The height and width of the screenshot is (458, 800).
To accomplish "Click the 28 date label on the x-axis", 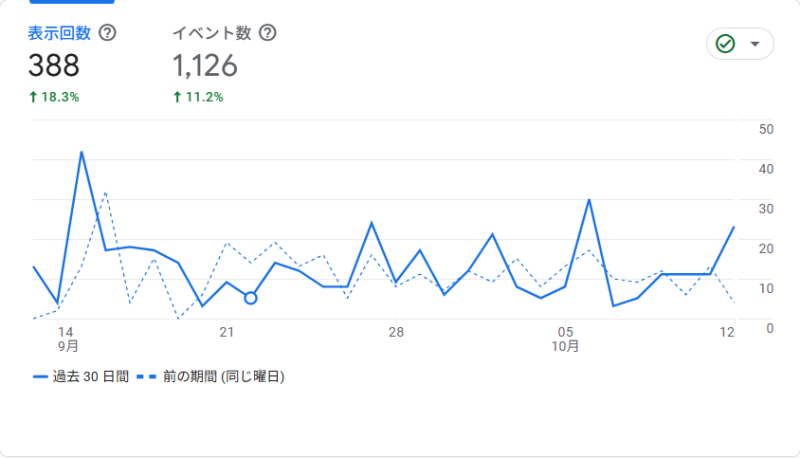I will pyautogui.click(x=396, y=332).
